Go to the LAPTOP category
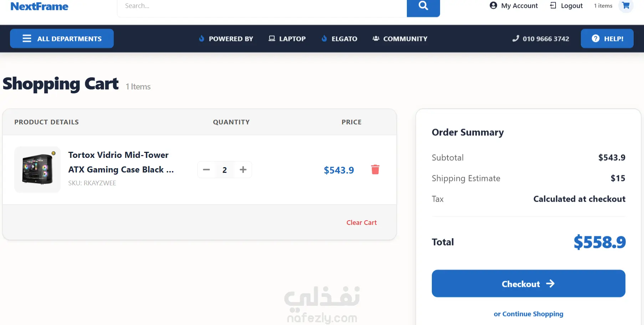This screenshot has width=644, height=325. pyautogui.click(x=287, y=38)
